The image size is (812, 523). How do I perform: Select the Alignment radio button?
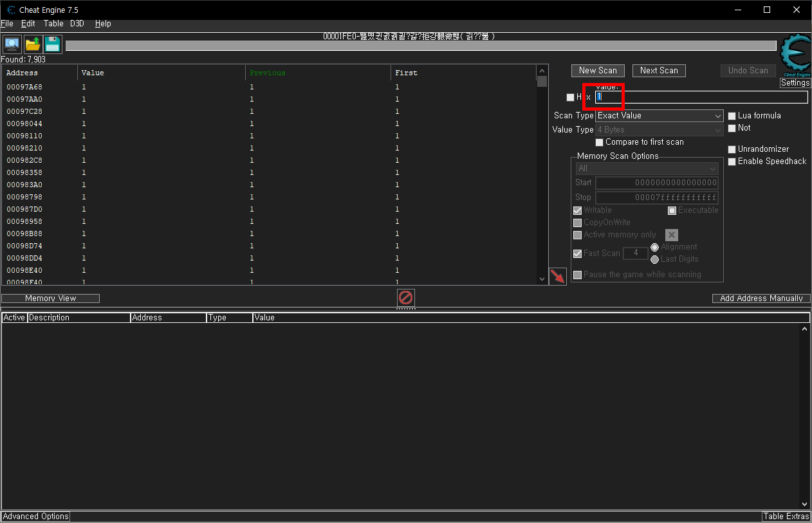655,247
